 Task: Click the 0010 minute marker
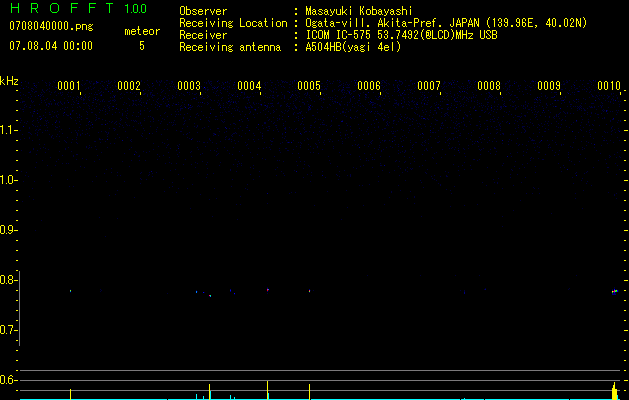click(x=609, y=86)
